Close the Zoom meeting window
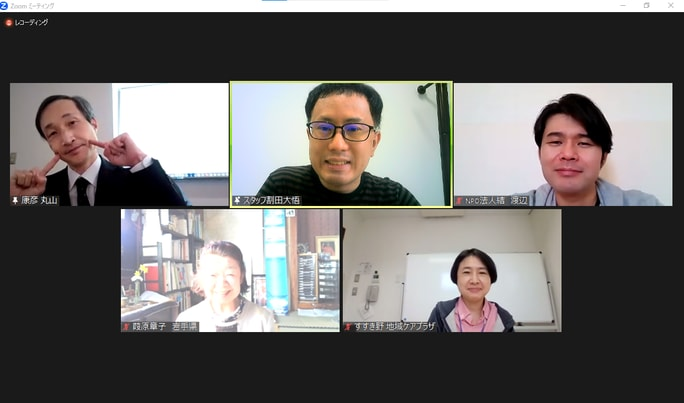Screen dimensions: 684x403 [670, 6]
